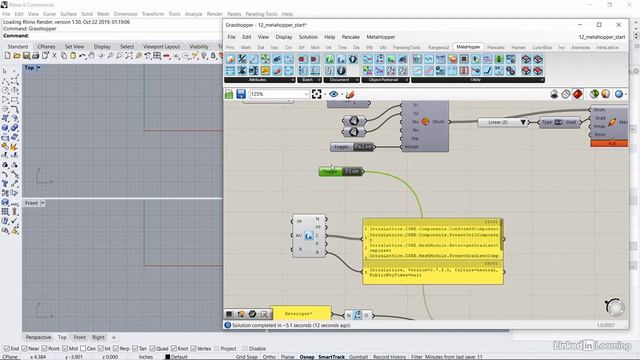Click the green Open file icon in Grasshopper
The width and height of the screenshot is (640, 360).
[x=229, y=94]
